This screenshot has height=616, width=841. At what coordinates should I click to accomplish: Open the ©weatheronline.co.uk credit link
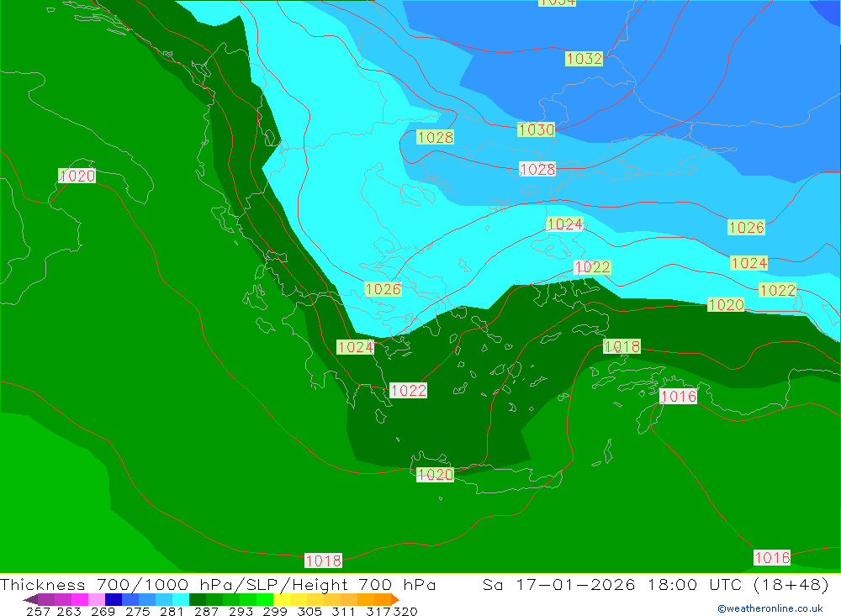click(x=770, y=608)
